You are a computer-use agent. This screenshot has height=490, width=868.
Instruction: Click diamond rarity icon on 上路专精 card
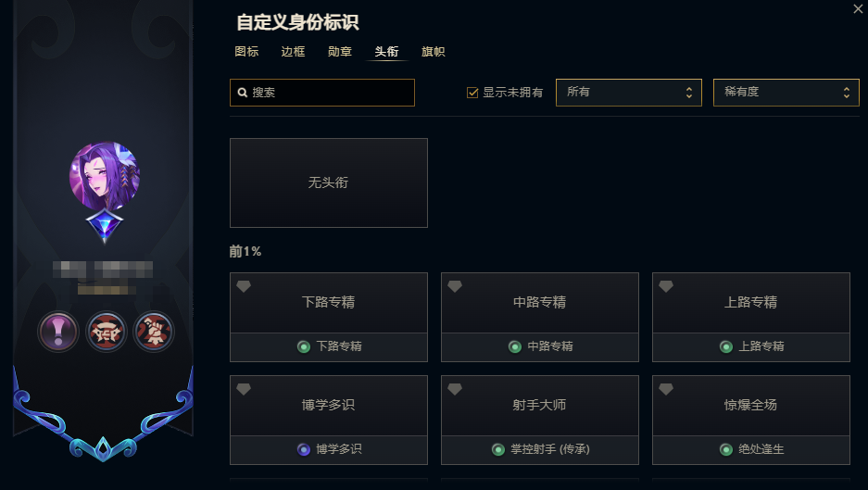pyautogui.click(x=665, y=287)
